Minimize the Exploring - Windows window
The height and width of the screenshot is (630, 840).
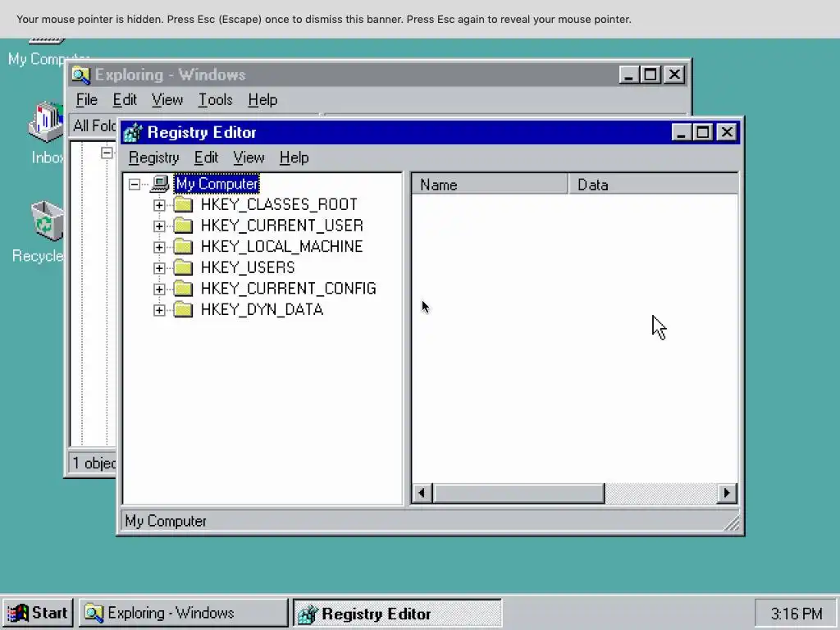(629, 75)
